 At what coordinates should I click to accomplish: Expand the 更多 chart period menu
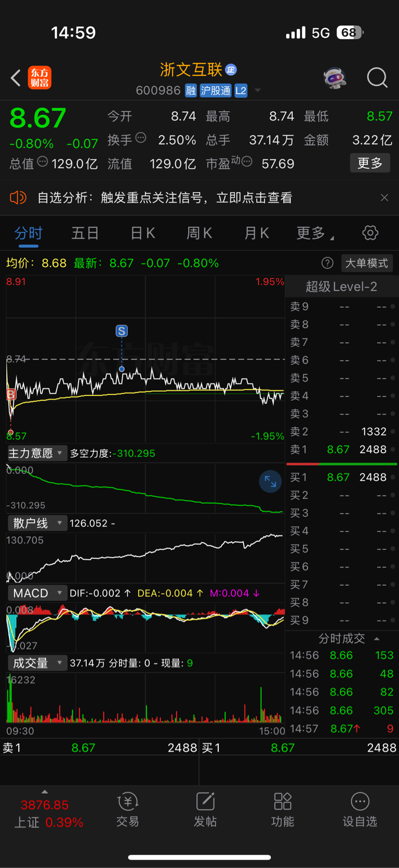(315, 233)
